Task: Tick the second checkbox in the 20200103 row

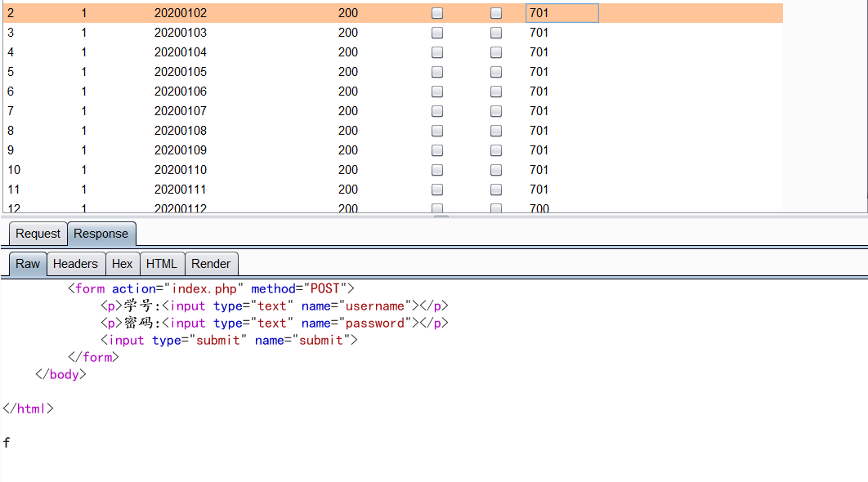Action: (x=496, y=33)
